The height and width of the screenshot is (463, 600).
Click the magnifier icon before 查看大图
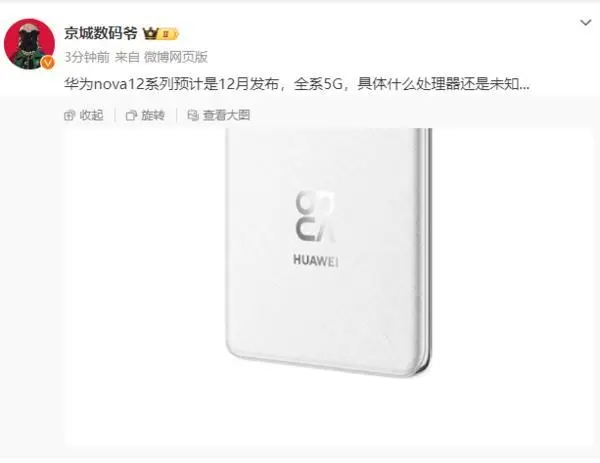[x=193, y=115]
